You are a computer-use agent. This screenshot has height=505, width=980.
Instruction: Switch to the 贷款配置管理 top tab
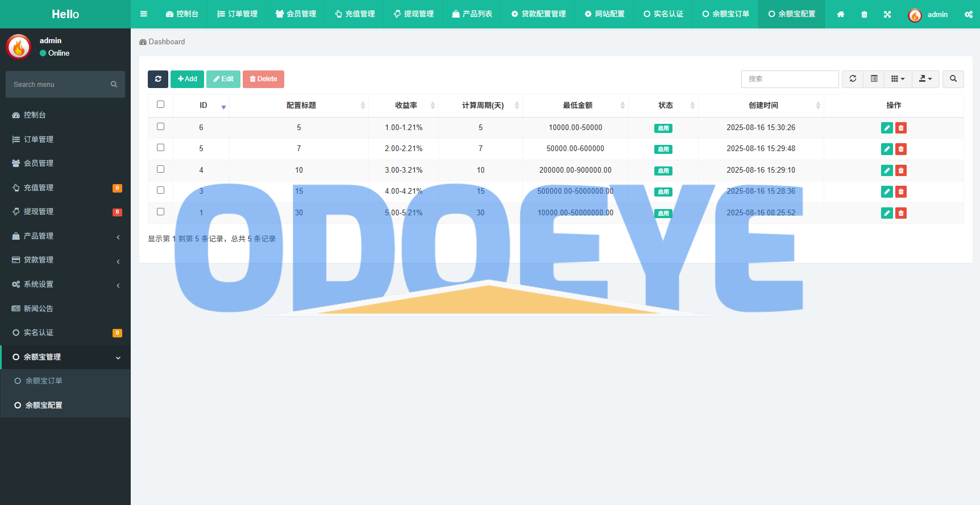(538, 14)
